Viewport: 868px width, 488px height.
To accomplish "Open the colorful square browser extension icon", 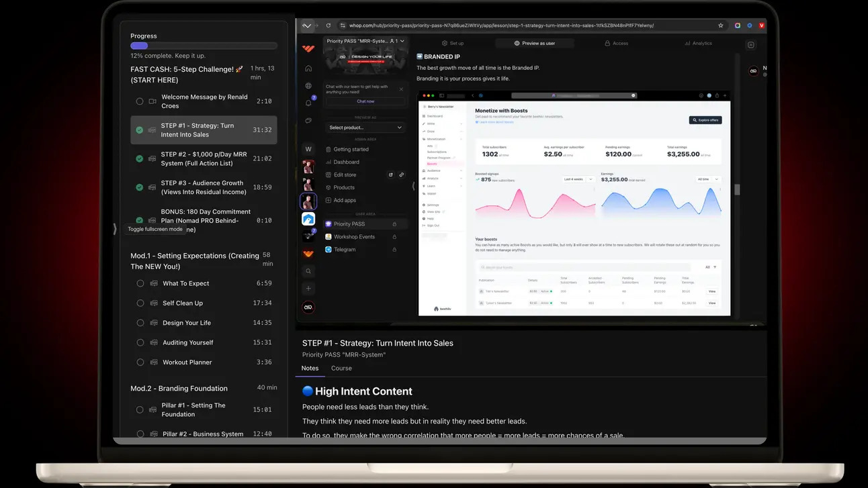I will pos(738,26).
